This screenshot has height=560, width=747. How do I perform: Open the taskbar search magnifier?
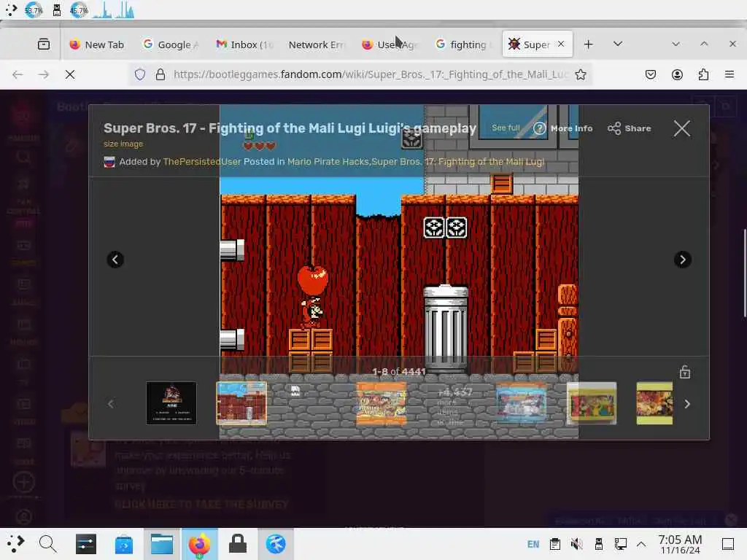click(x=47, y=544)
